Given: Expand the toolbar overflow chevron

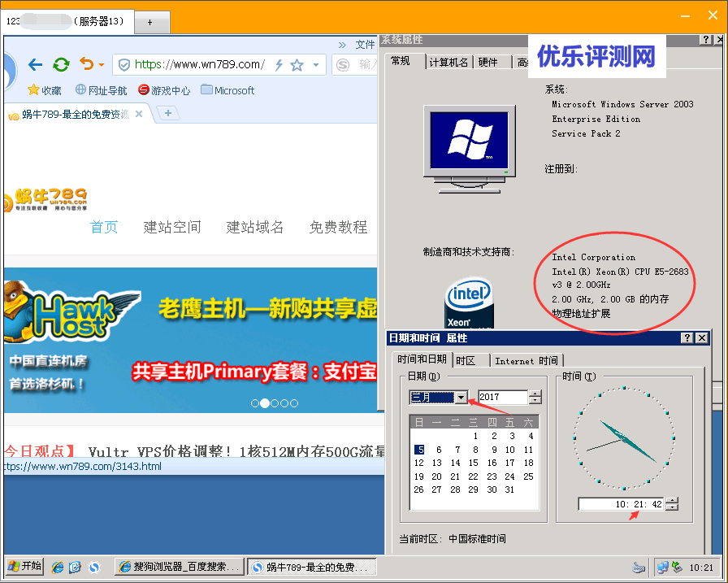Looking at the screenshot, I should point(342,45).
